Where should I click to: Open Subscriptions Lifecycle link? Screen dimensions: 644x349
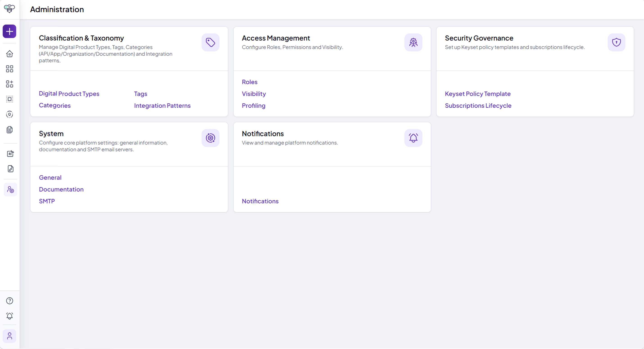(x=478, y=106)
